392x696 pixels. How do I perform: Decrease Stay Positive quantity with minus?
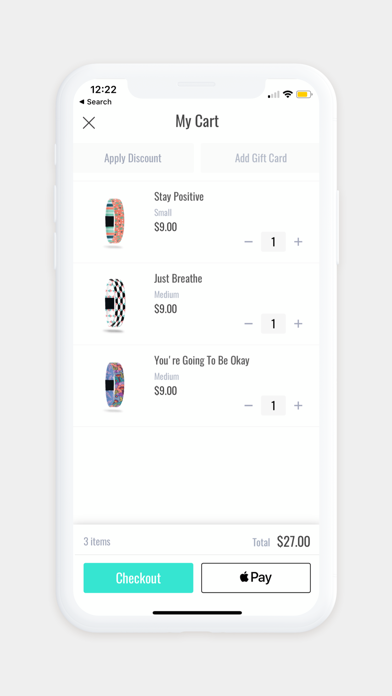249,242
